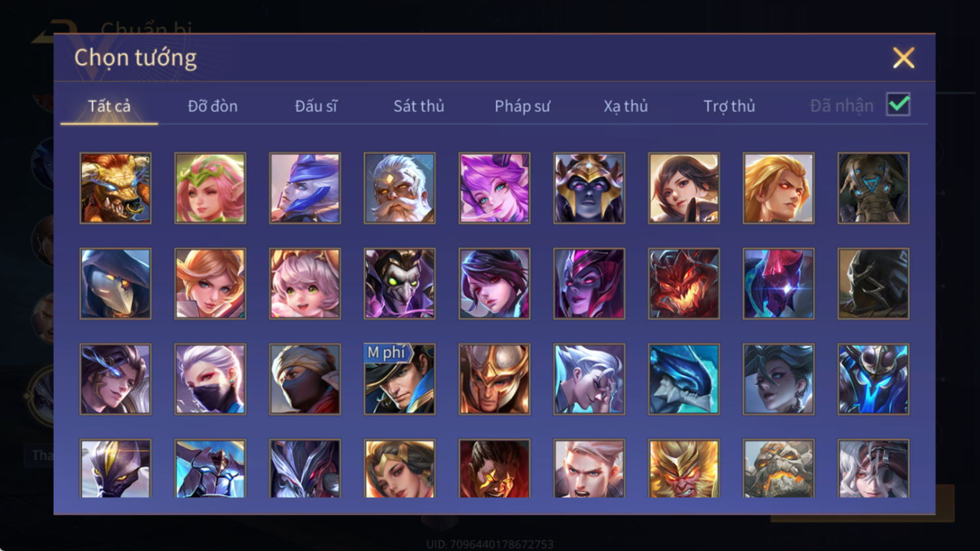This screenshot has width=980, height=551.
Task: Choose the red fiery demon hero portrait
Action: pos(683,283)
